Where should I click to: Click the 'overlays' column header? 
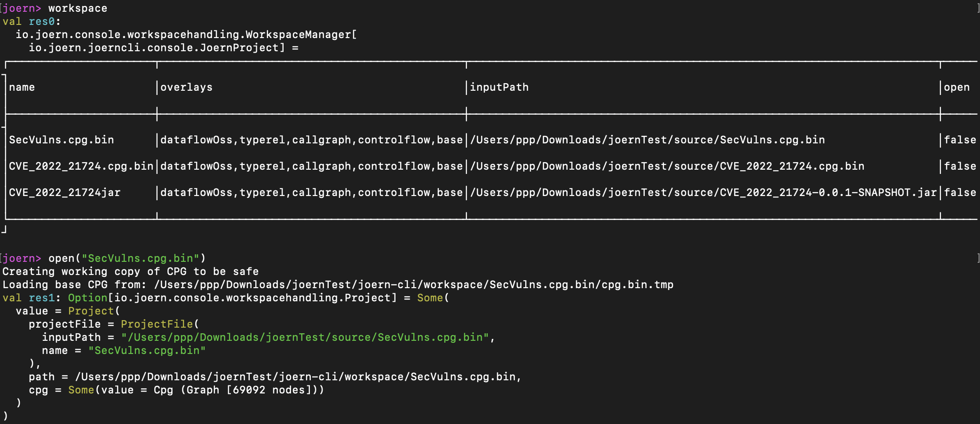186,87
